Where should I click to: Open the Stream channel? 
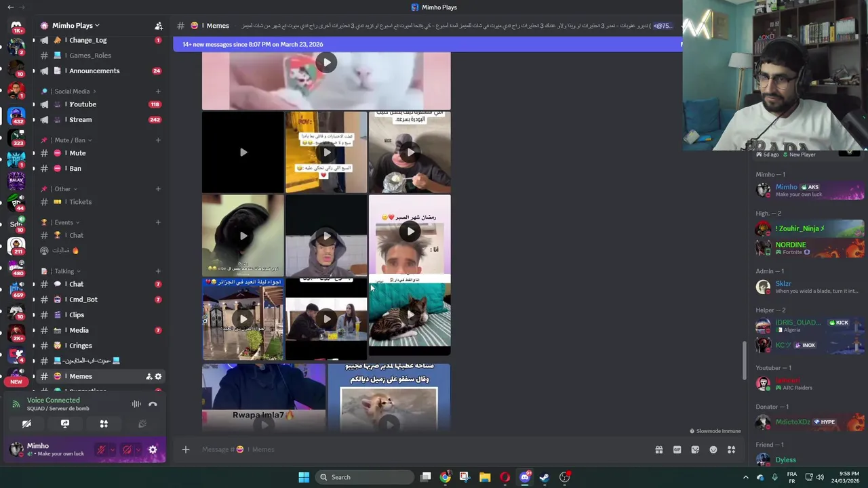[x=100, y=119]
